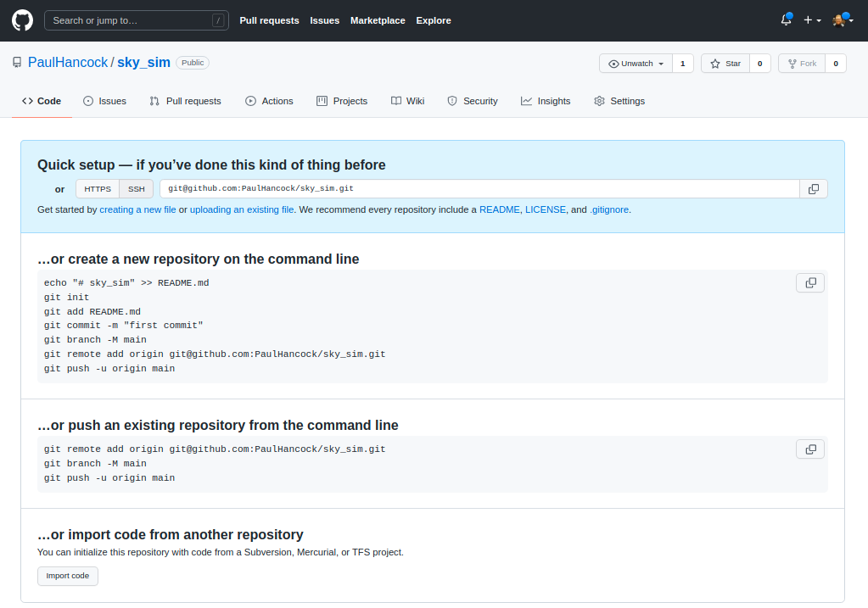
Task: Copy the SSH quick setup URL
Action: click(x=813, y=188)
